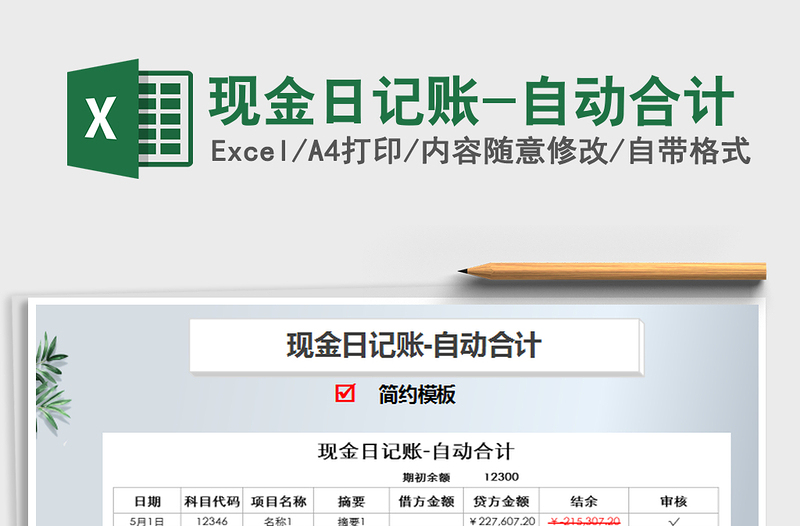
Task: Select the 贷方金额 column header
Action: pyautogui.click(x=501, y=501)
